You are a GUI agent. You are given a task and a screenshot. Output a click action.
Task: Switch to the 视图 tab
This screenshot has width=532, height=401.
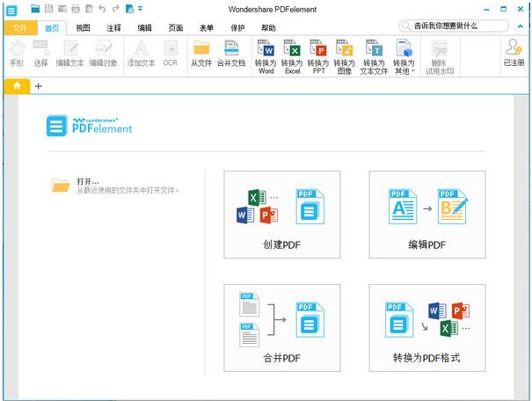(x=83, y=28)
